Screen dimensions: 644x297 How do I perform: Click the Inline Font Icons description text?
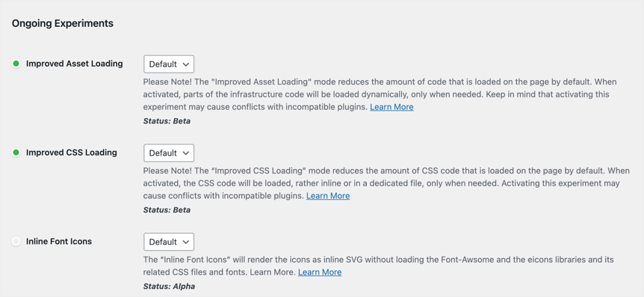pos(378,266)
